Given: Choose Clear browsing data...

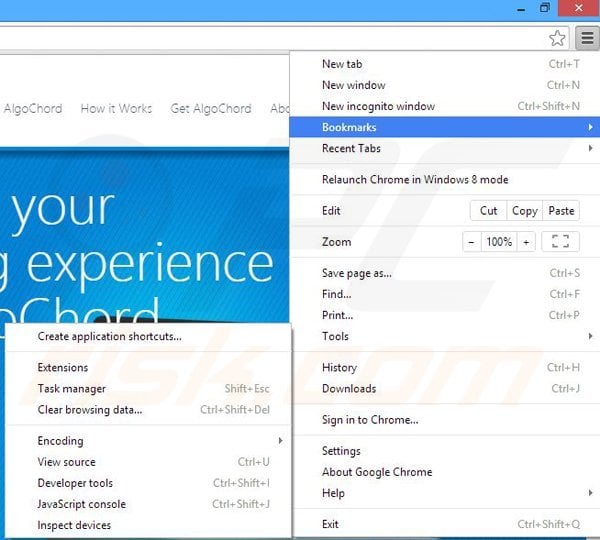Looking at the screenshot, I should [x=148, y=409].
